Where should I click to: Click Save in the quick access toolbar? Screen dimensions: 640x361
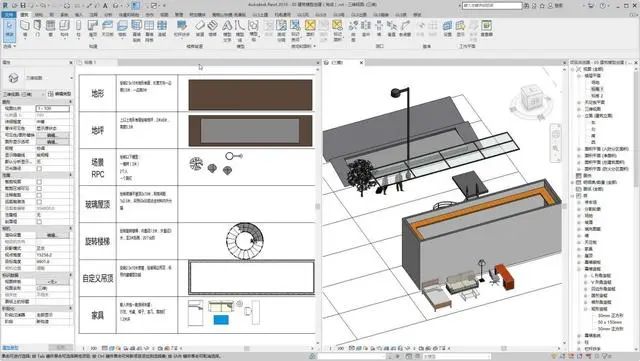[23, 6]
